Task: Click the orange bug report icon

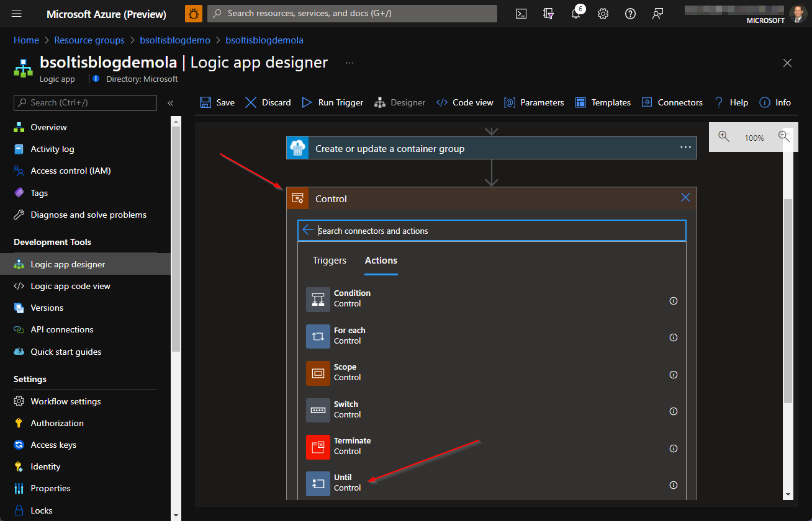Action: pos(194,14)
